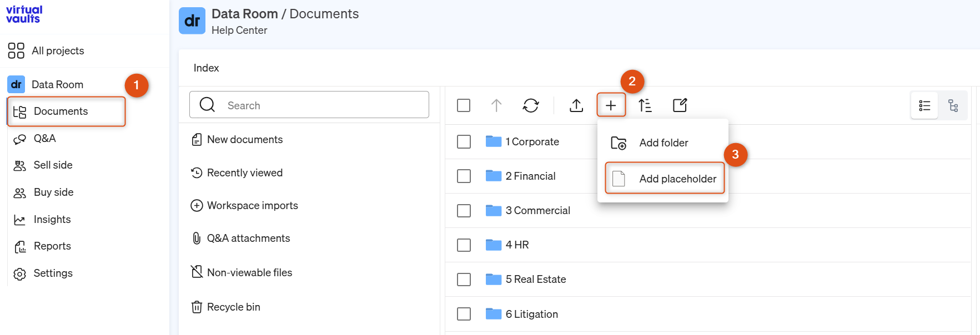Click the edit pencil icon in toolbar
The width and height of the screenshot is (980, 335).
coord(680,105)
